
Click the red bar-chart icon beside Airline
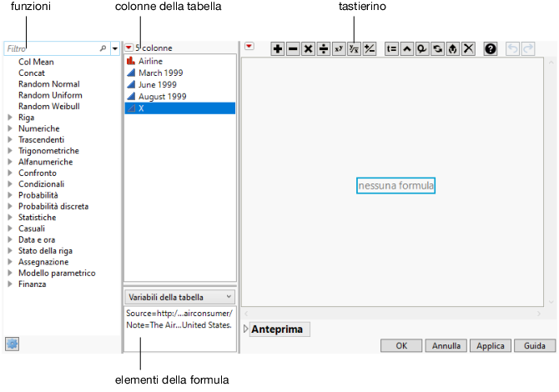pyautogui.click(x=131, y=61)
